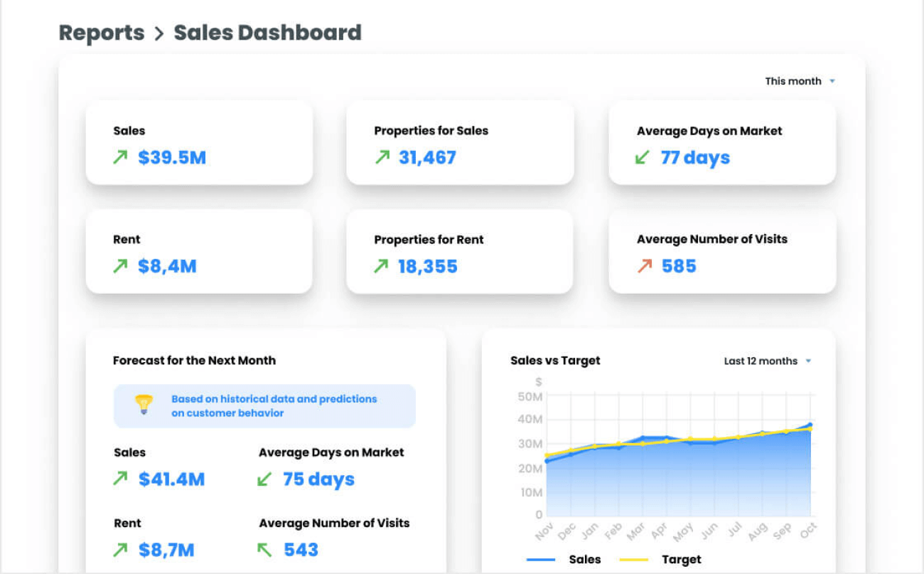Click the arrow icon beside forecast Sales $41.4M

point(121,479)
